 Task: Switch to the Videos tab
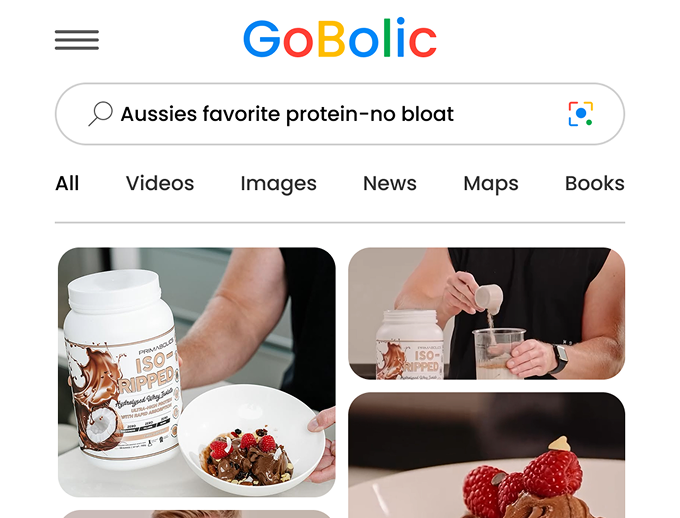point(160,183)
